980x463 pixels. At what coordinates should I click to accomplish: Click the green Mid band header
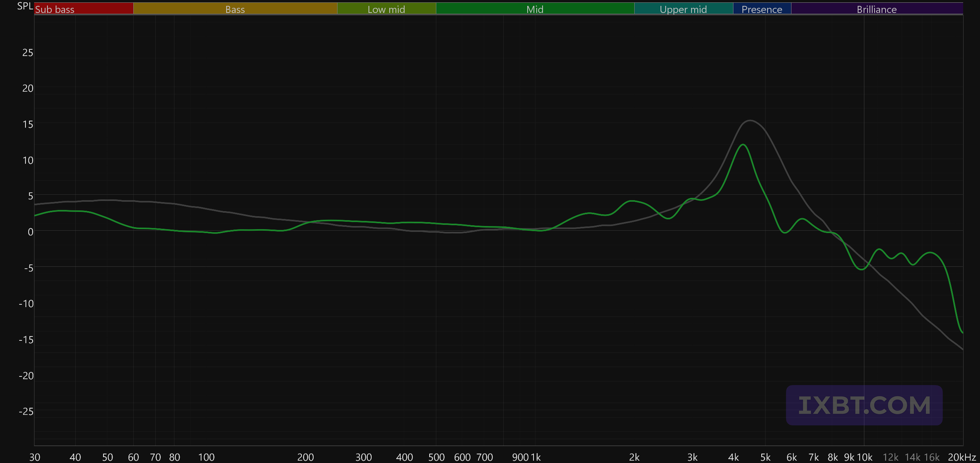click(x=535, y=9)
